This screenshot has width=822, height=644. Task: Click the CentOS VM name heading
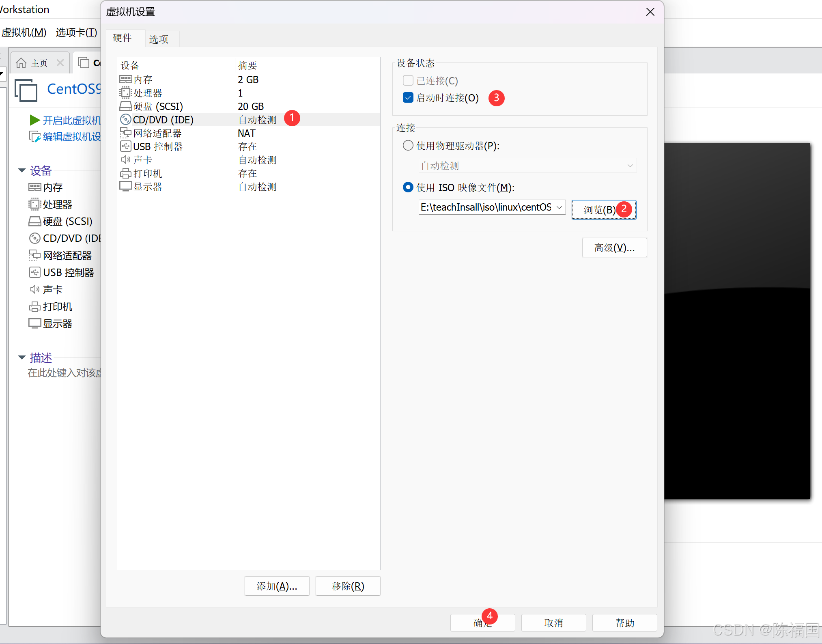[x=74, y=89]
